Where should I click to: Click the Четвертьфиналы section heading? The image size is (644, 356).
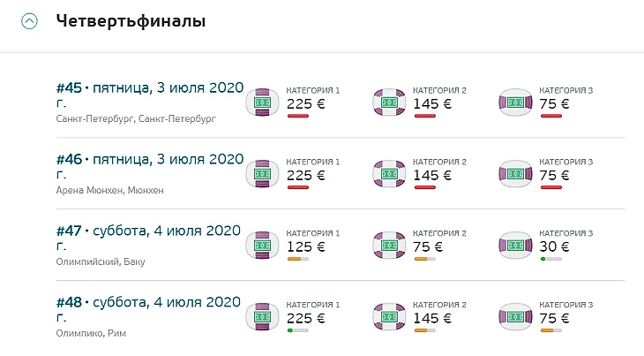point(131,21)
